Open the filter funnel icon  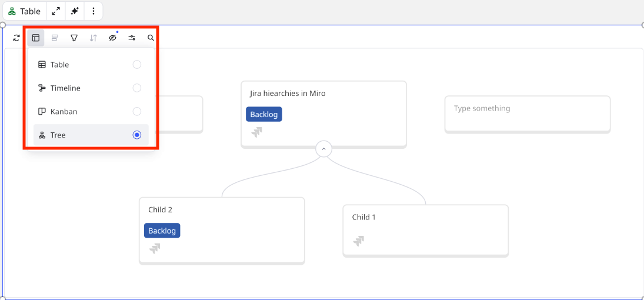(x=74, y=38)
